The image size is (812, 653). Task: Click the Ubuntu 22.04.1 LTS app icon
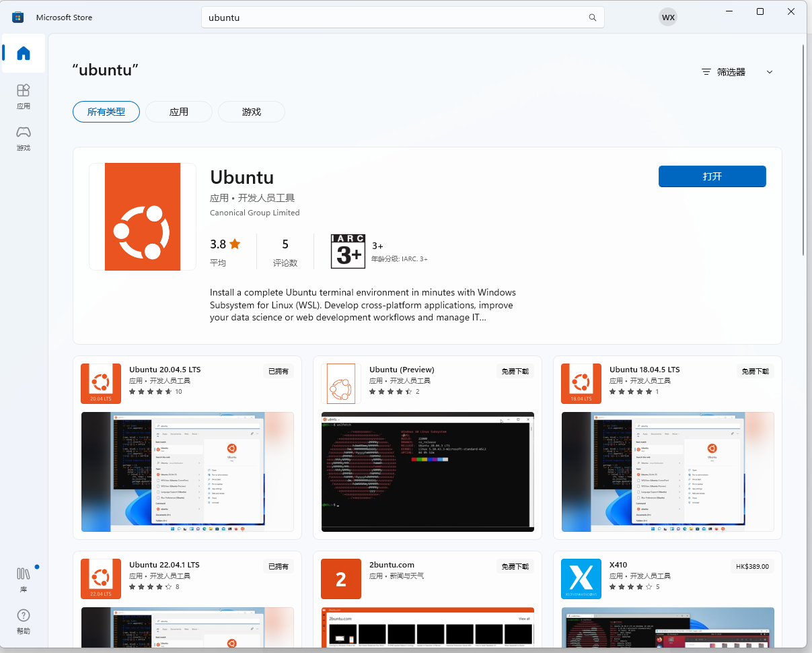coord(101,579)
